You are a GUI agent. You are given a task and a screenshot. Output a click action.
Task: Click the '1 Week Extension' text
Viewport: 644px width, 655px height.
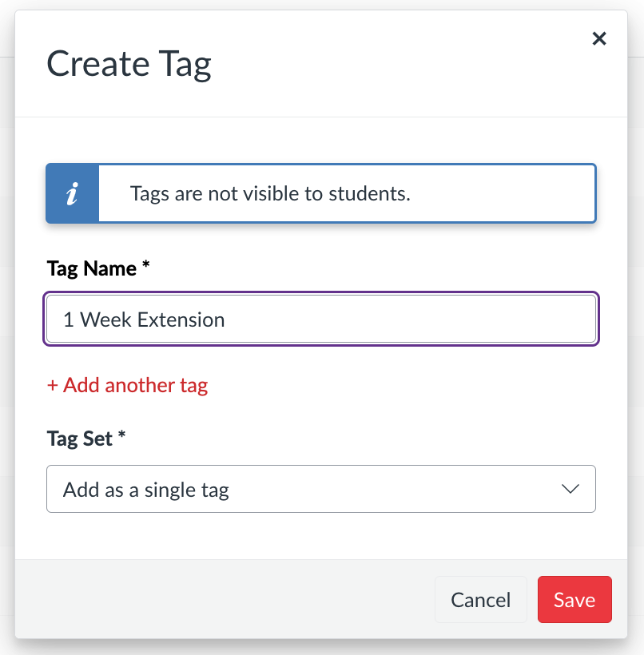coord(144,320)
